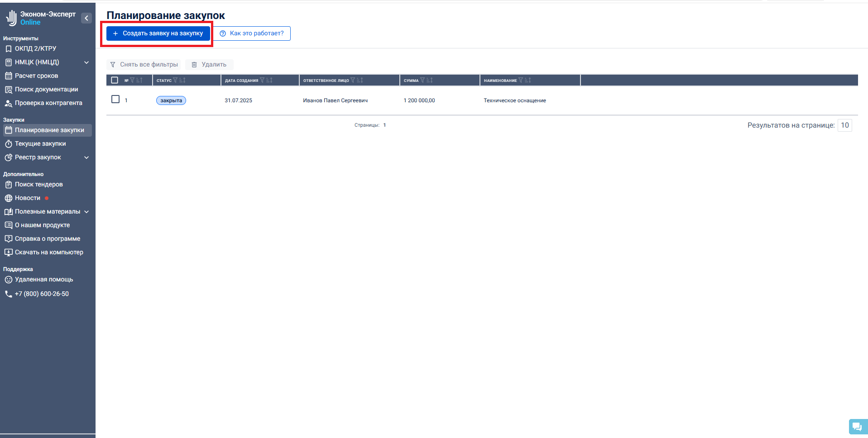Collapse the sidebar with the arrow button
Screen dimensions: 868x438
tap(86, 18)
